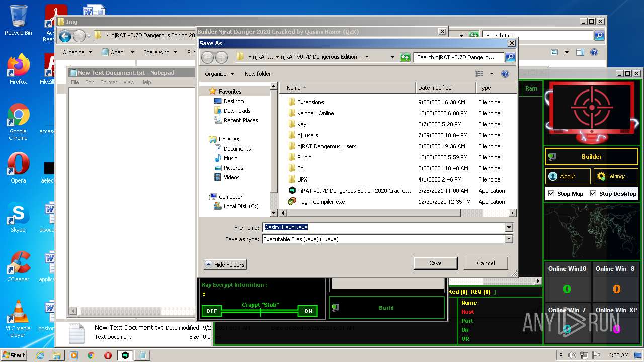Click the Build button
Screen dimensions: 644x362
coord(386,308)
